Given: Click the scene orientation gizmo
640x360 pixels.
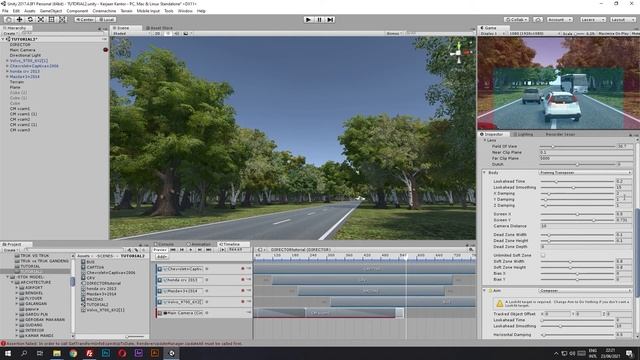Looking at the screenshot, I should click(x=460, y=53).
